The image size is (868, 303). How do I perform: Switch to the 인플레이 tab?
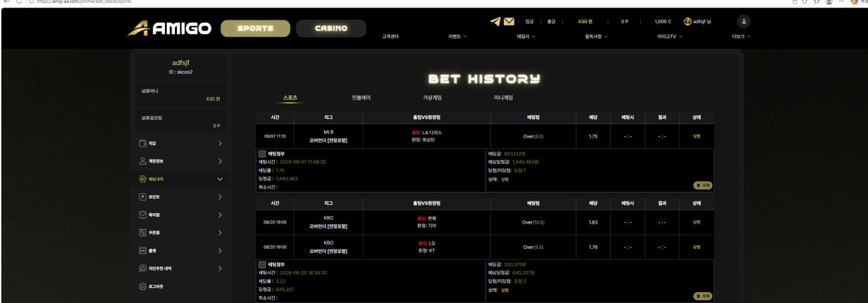pyautogui.click(x=361, y=98)
